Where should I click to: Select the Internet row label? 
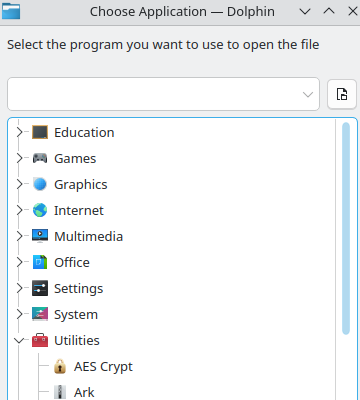(x=79, y=211)
